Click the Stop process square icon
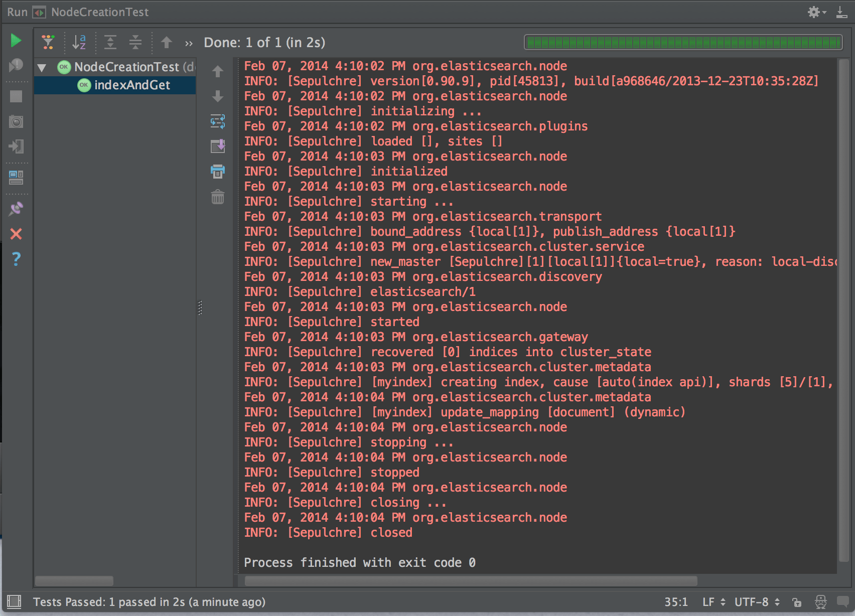 [x=16, y=96]
